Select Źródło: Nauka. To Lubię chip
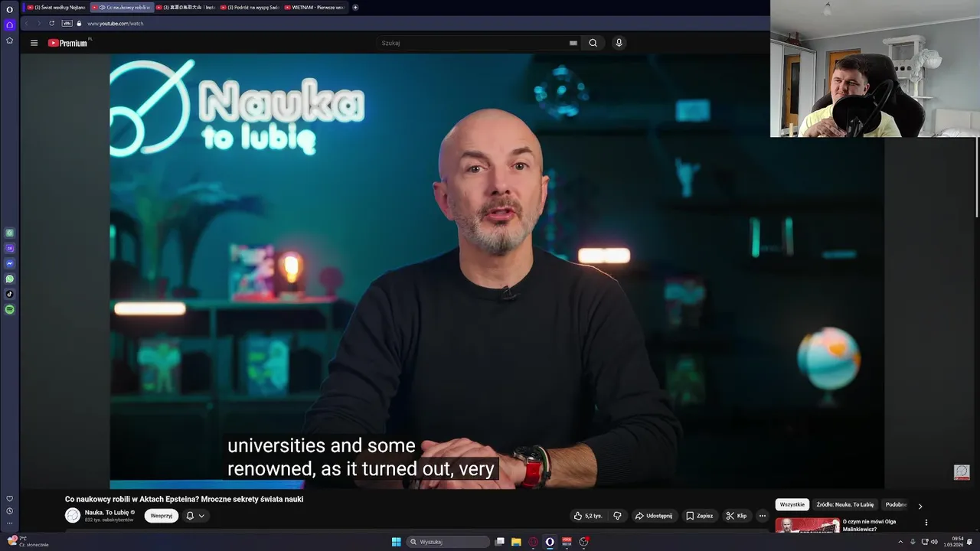This screenshot has height=551, width=980. click(x=844, y=504)
